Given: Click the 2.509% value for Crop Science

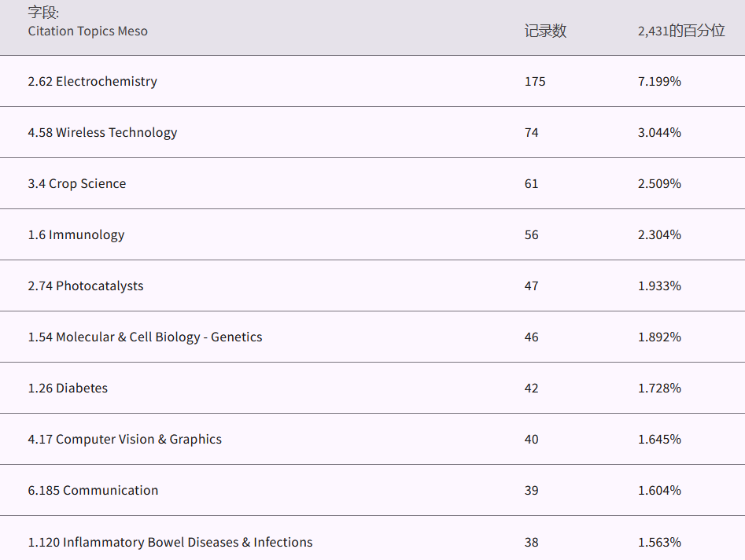Looking at the screenshot, I should [x=659, y=183].
